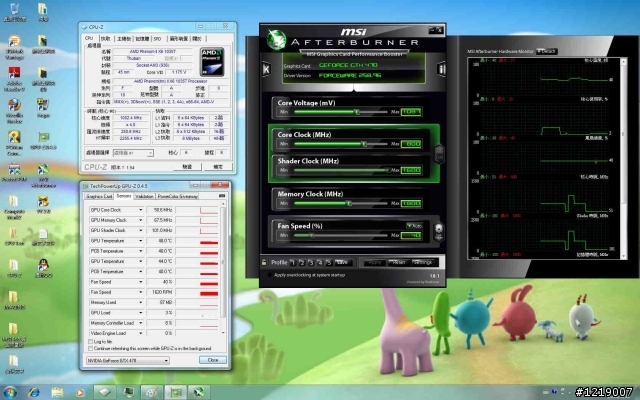The height and width of the screenshot is (400, 640).
Task: Click the Memory Clock slider handle
Action: tap(349, 203)
